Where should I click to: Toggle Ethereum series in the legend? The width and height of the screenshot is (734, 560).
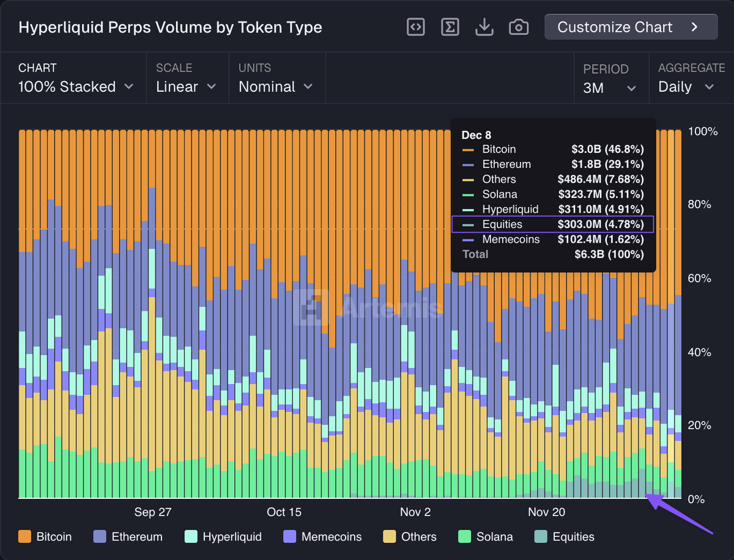128,537
